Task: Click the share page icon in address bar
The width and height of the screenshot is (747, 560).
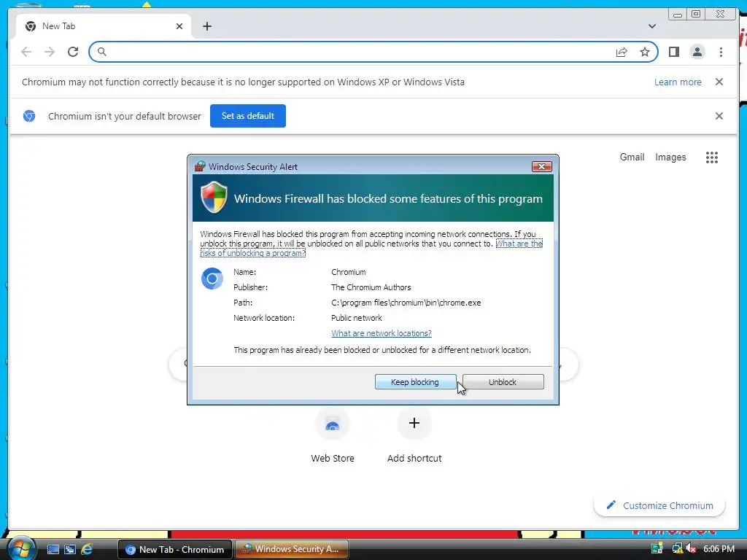Action: (x=622, y=52)
